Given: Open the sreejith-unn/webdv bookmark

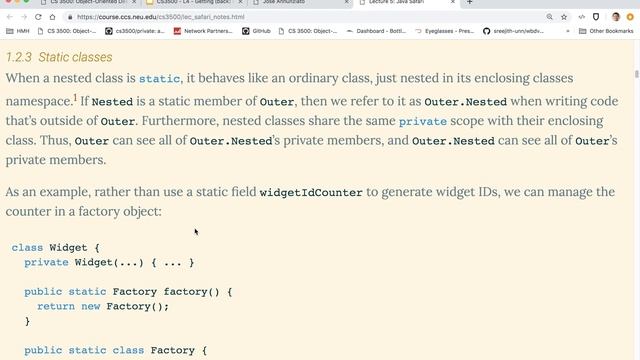Looking at the screenshot, I should tap(513, 31).
